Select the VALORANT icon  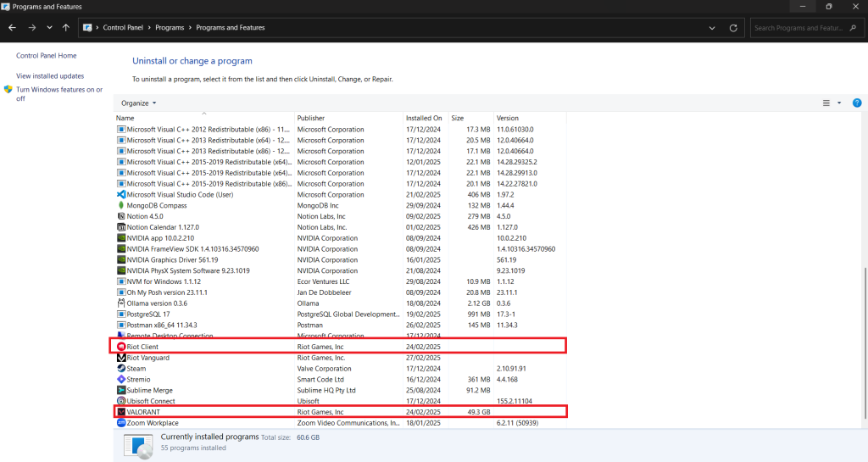pos(121,412)
